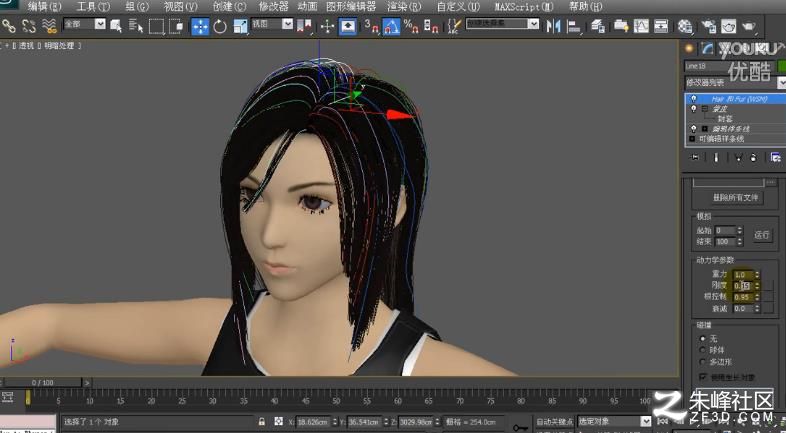The image size is (786, 433).
Task: Open the 选定对象 key filter dropdown
Action: pyautogui.click(x=614, y=421)
